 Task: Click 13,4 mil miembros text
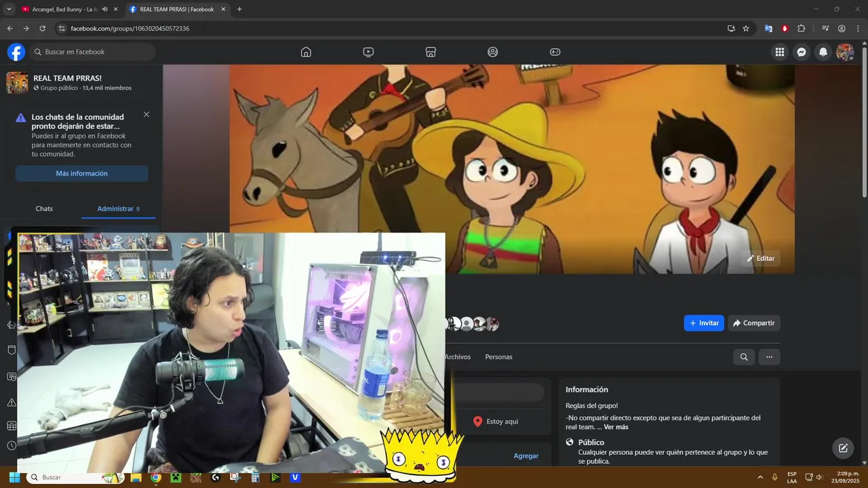pyautogui.click(x=107, y=88)
